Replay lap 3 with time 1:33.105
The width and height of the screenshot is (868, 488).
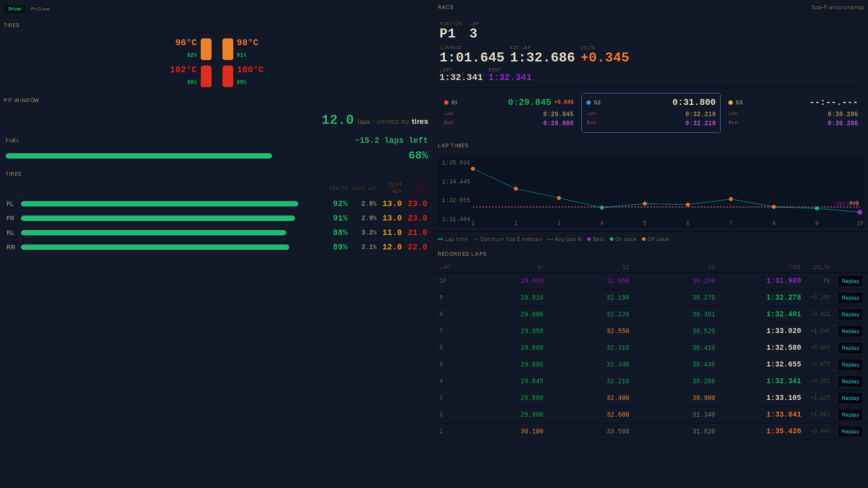(850, 398)
